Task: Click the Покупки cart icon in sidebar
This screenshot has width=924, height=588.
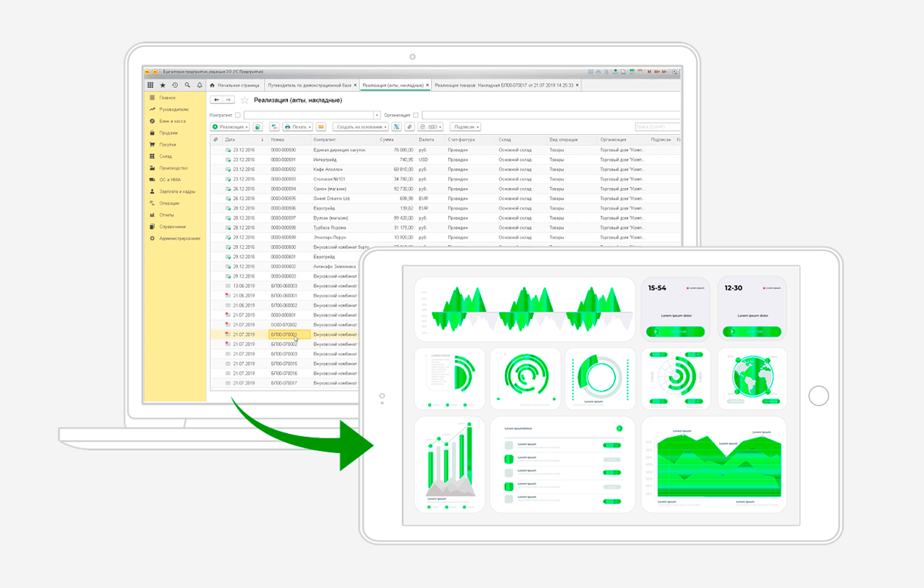Action: pos(152,144)
